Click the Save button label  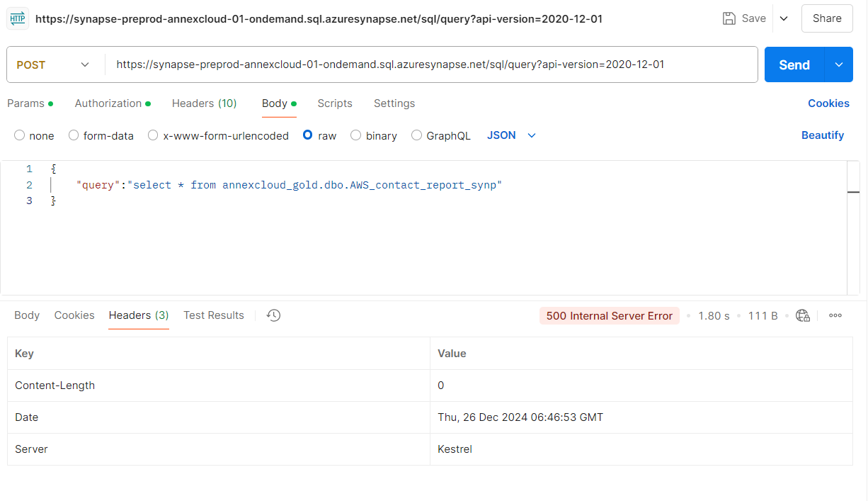[754, 18]
